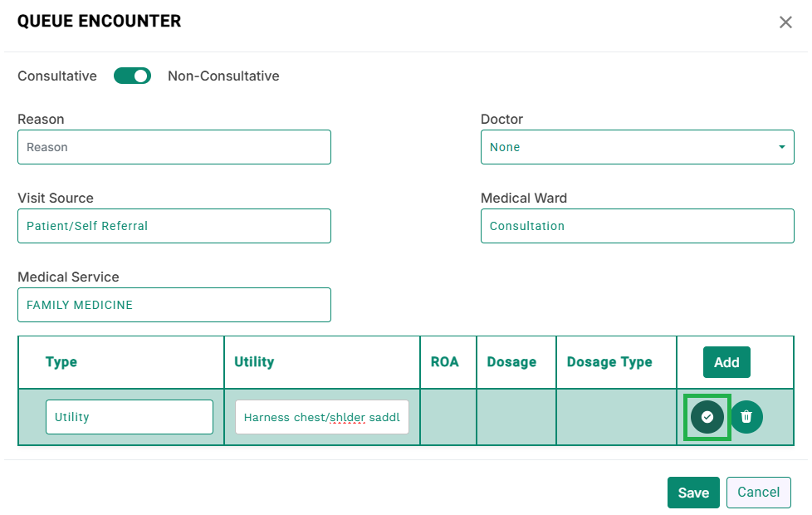Delete the utility row with trash icon
812x515 pixels.
(x=746, y=417)
